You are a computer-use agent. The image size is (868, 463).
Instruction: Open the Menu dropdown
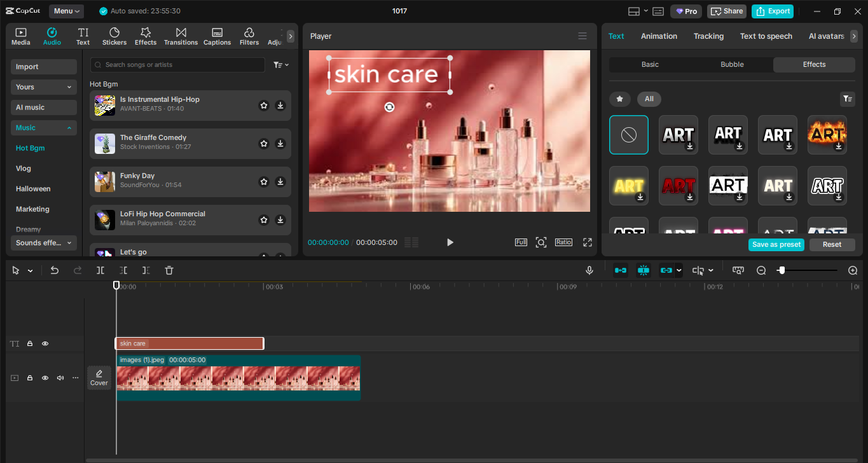click(x=65, y=11)
